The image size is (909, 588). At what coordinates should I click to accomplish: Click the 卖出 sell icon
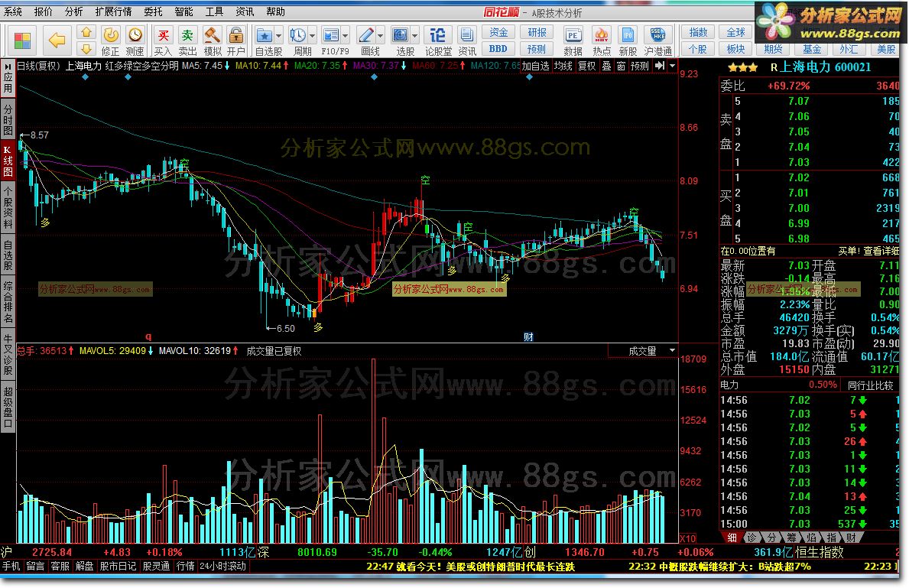[187, 41]
